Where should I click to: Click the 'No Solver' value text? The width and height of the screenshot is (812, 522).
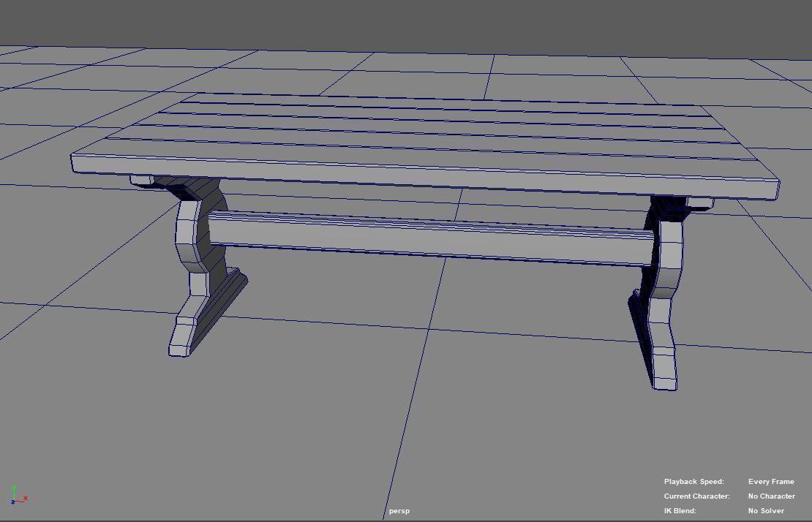click(766, 510)
